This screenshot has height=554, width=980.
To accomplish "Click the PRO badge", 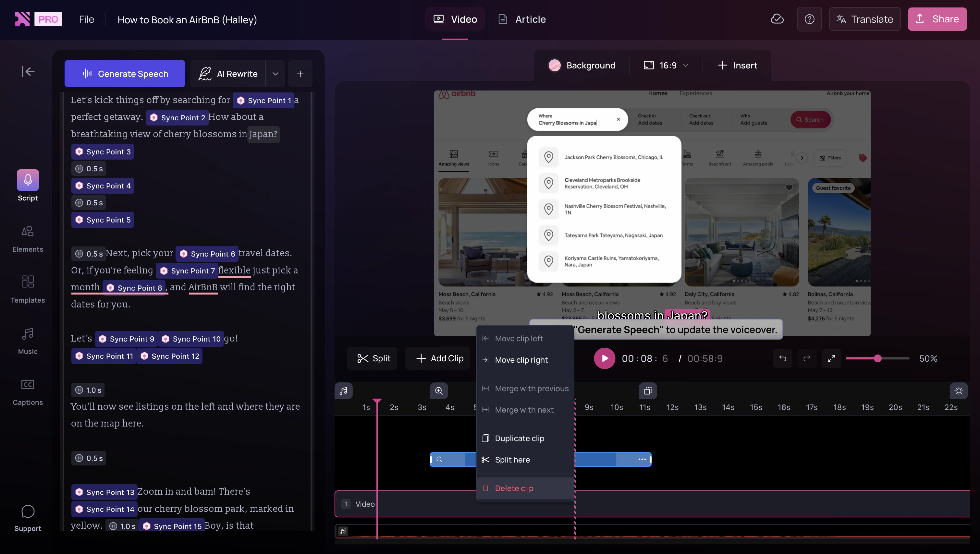I will (48, 19).
